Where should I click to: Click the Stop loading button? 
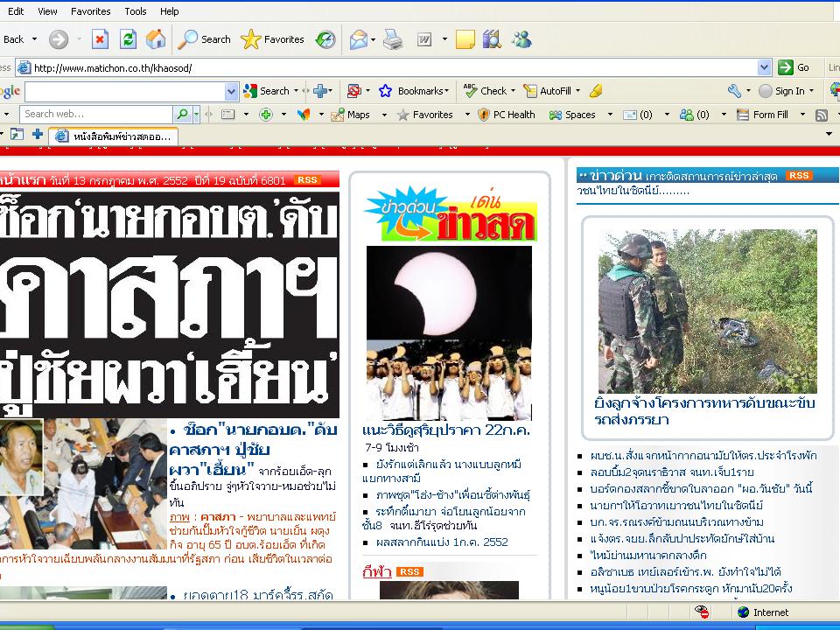point(101,39)
